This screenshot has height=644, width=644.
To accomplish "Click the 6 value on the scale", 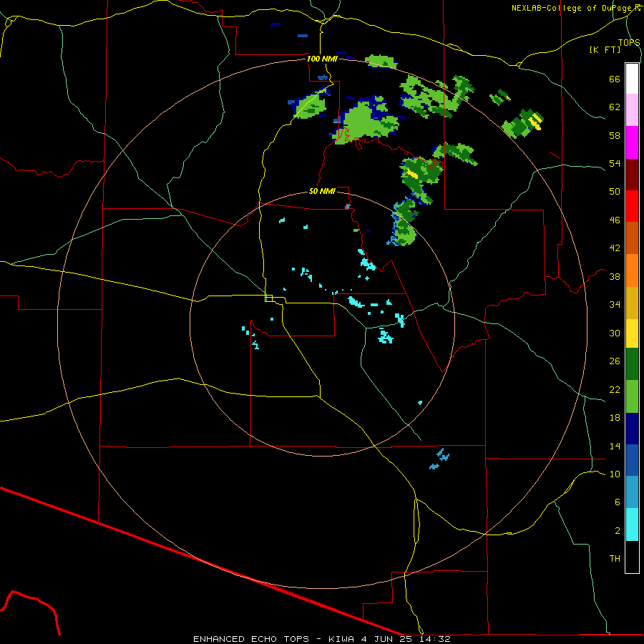I will tap(617, 502).
